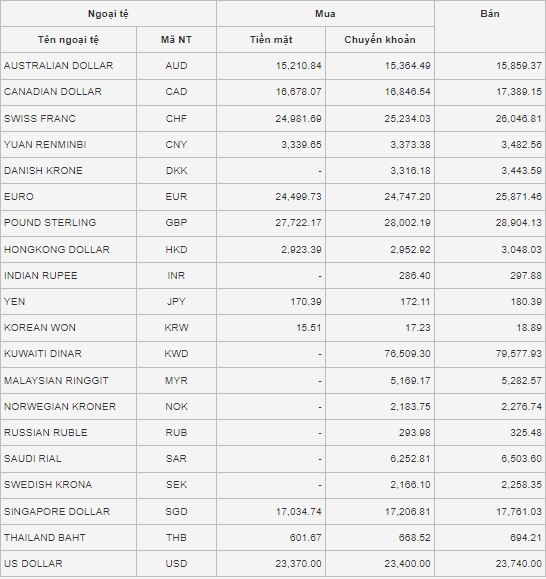Select the Mã NT subheader

pos(176,40)
